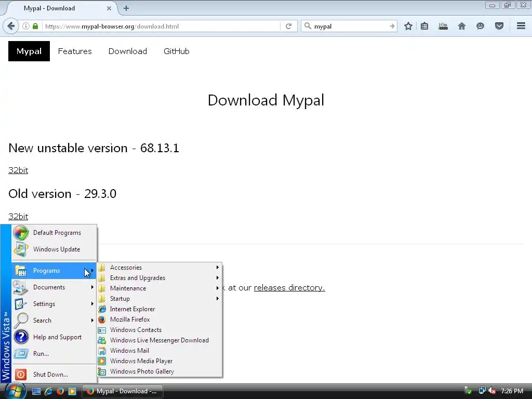Open the Run... dialog
The height and width of the screenshot is (399, 532).
(54, 354)
